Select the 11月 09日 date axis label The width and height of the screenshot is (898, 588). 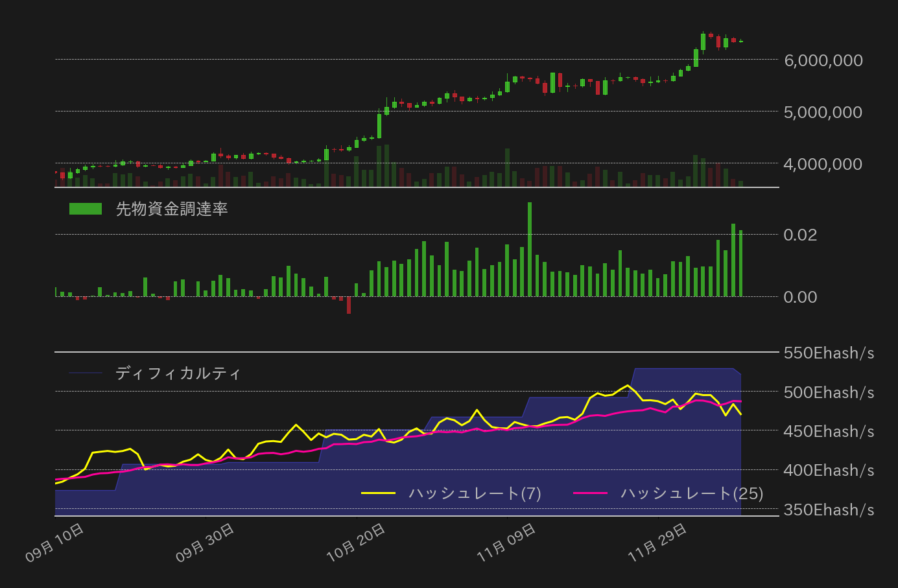pyautogui.click(x=506, y=543)
